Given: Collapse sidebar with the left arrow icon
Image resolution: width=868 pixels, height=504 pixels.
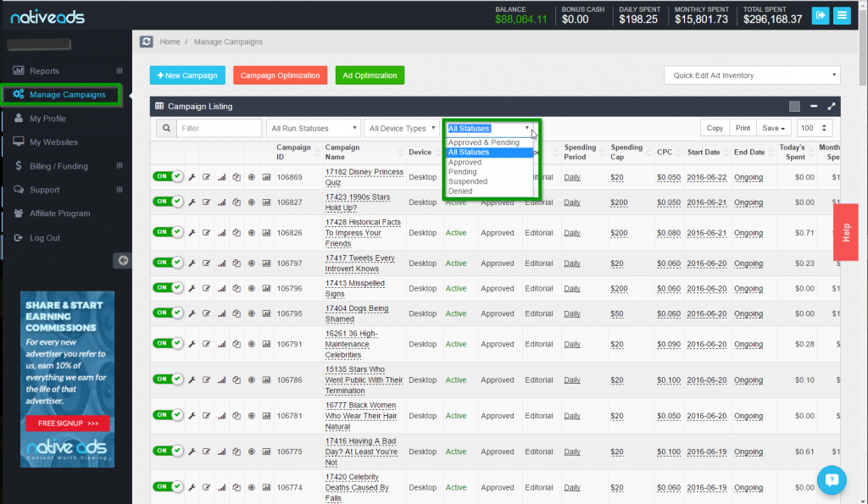Looking at the screenshot, I should coord(123,260).
